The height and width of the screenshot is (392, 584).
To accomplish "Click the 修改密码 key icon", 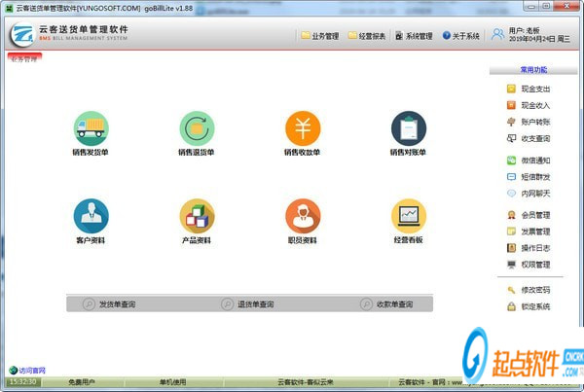I will coord(511,290).
